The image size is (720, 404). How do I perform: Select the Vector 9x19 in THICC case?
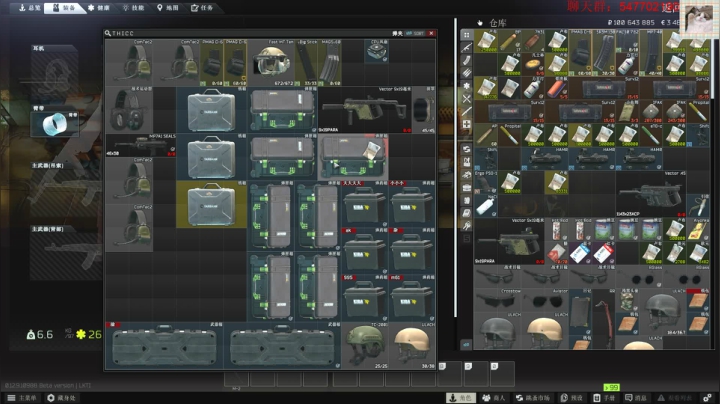pyautogui.click(x=365, y=110)
